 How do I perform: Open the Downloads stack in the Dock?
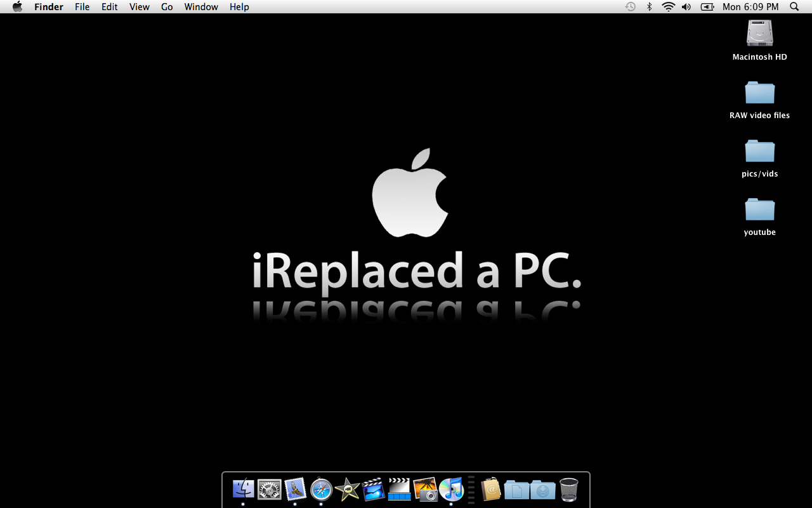542,490
